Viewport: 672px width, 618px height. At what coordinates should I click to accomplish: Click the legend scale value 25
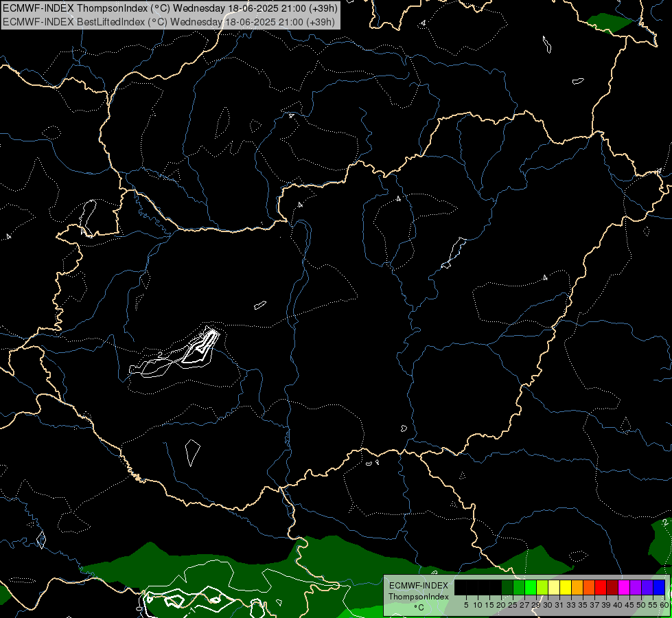point(513,605)
